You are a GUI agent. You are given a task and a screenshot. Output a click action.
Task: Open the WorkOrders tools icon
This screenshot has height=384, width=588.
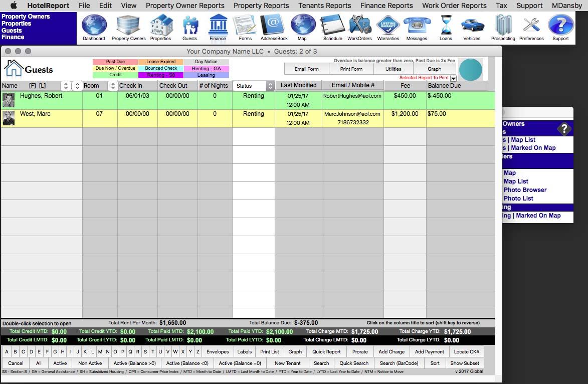tap(359, 25)
